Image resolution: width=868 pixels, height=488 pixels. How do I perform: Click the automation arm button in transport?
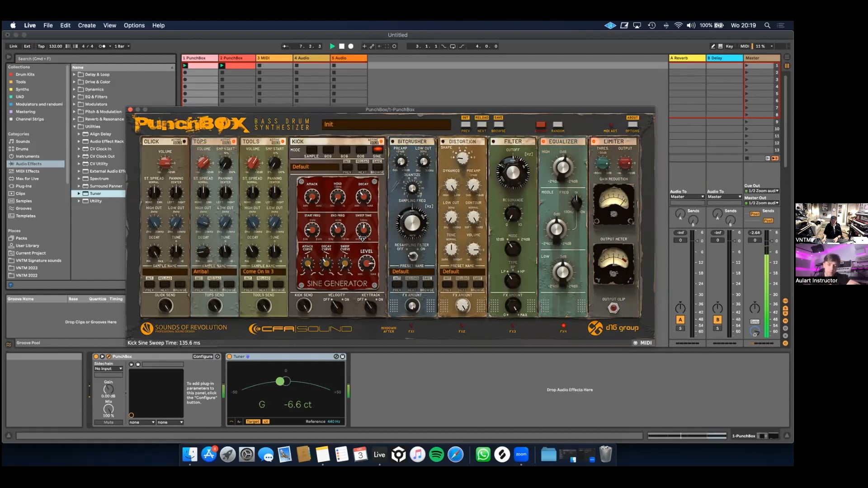[x=372, y=46]
